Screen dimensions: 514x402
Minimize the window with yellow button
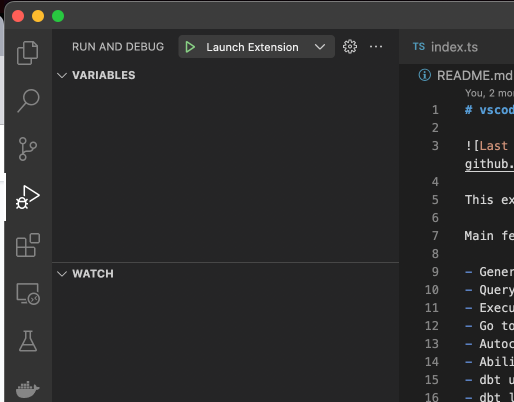[38, 16]
